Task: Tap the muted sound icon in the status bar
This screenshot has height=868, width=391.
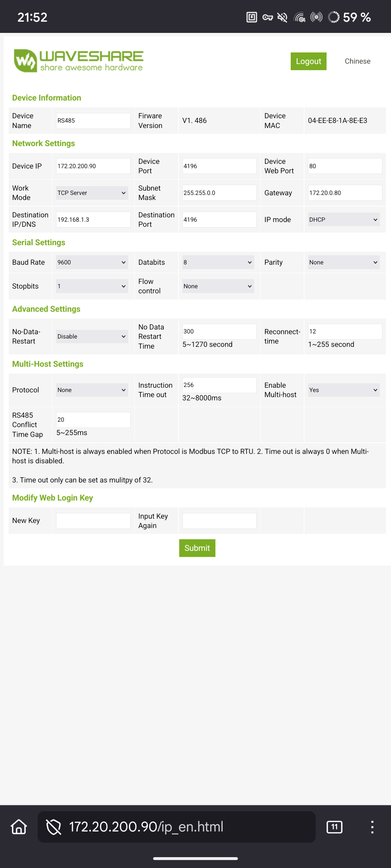Action: pyautogui.click(x=282, y=17)
